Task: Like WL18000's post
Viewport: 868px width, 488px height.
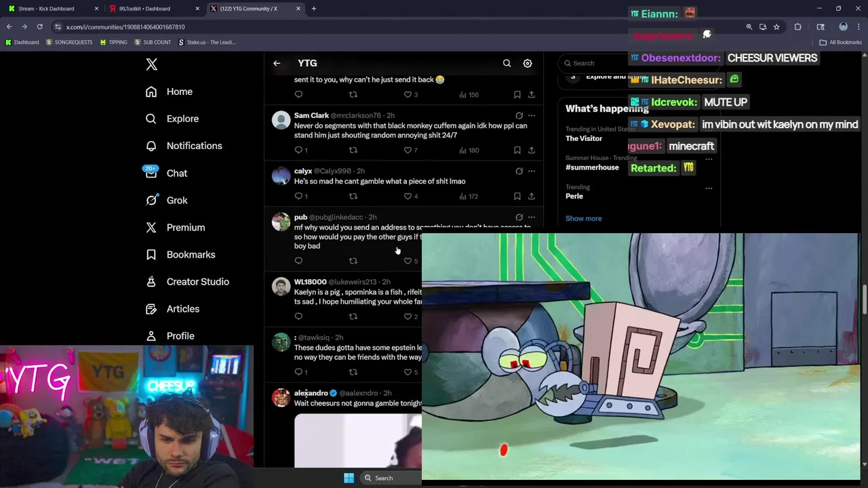Action: [410, 317]
